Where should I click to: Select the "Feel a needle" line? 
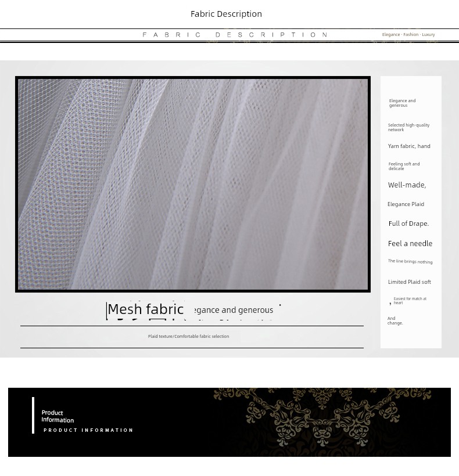pyautogui.click(x=410, y=244)
